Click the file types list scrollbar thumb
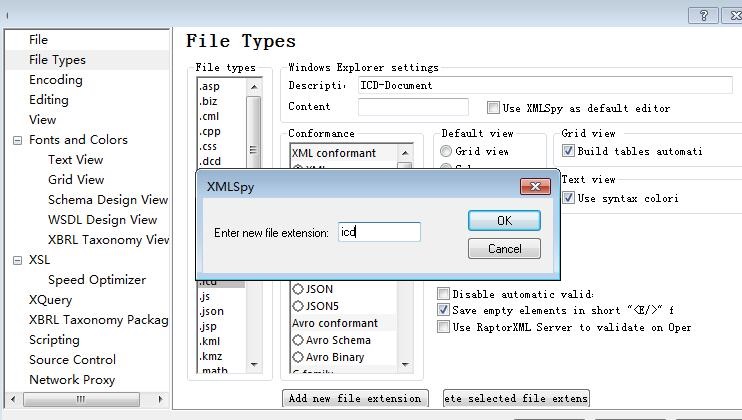This screenshot has height=420, width=742. (x=254, y=132)
